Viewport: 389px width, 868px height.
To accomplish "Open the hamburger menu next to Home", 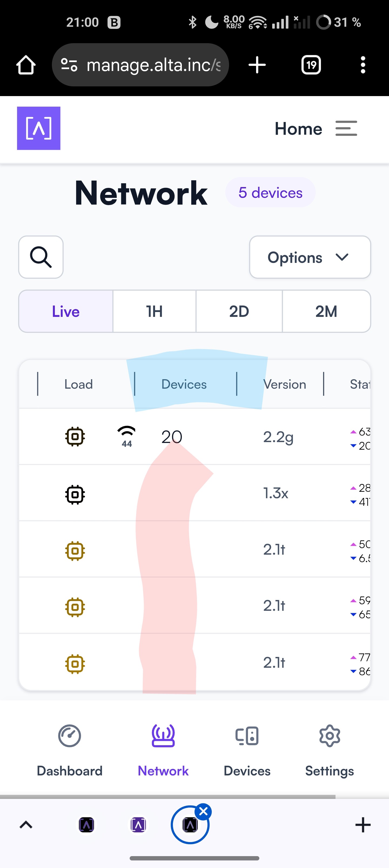I will [x=346, y=128].
